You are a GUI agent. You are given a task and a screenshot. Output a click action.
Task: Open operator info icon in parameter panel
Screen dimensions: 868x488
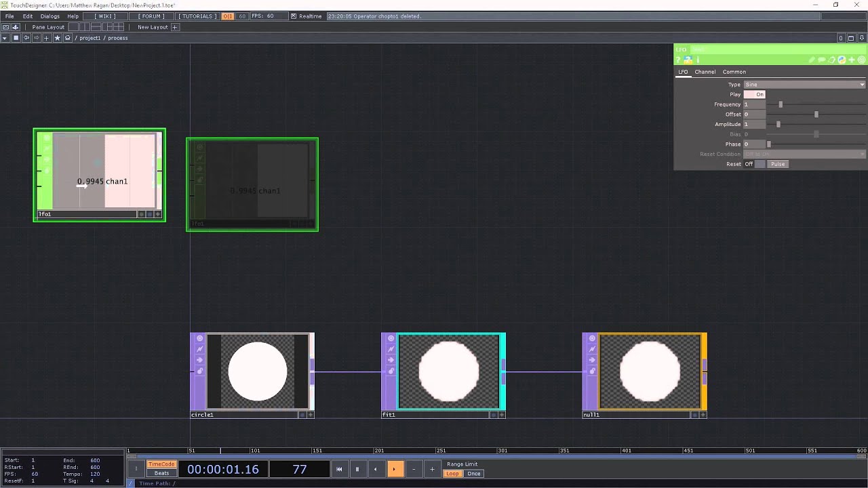coord(698,60)
